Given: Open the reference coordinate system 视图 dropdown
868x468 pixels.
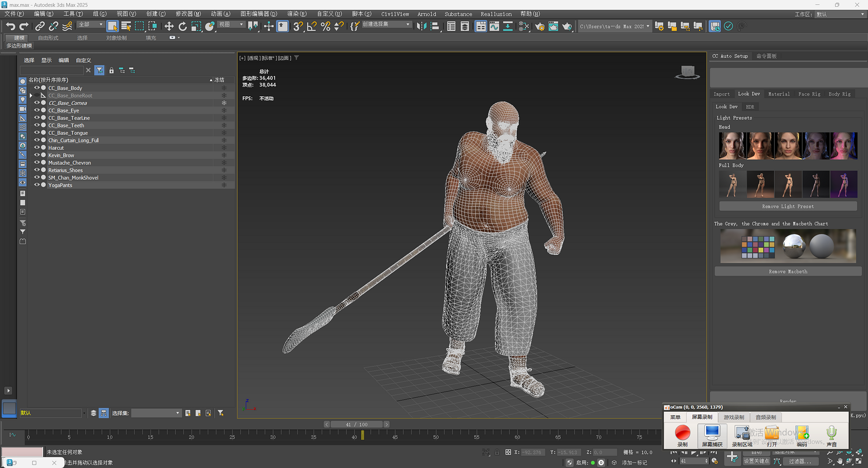Looking at the screenshot, I should [231, 24].
